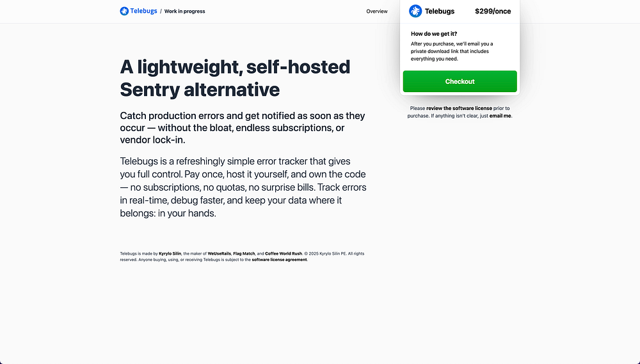Open the Flag Match link
The height and width of the screenshot is (364, 640).
244,254
